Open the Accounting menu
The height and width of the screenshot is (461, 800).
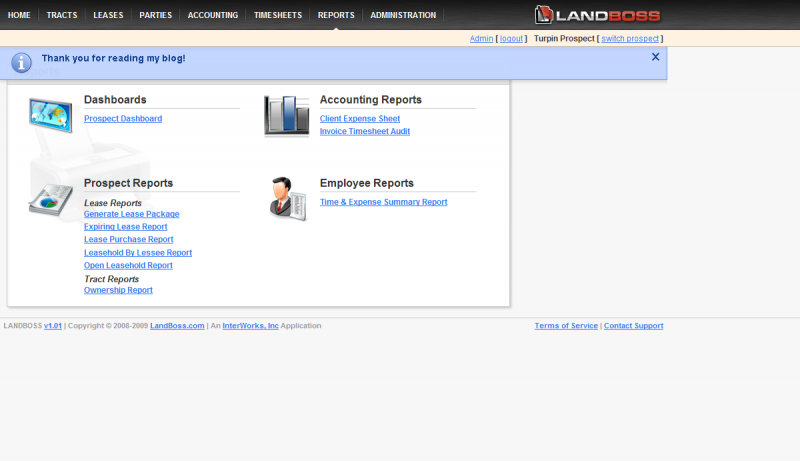[213, 15]
